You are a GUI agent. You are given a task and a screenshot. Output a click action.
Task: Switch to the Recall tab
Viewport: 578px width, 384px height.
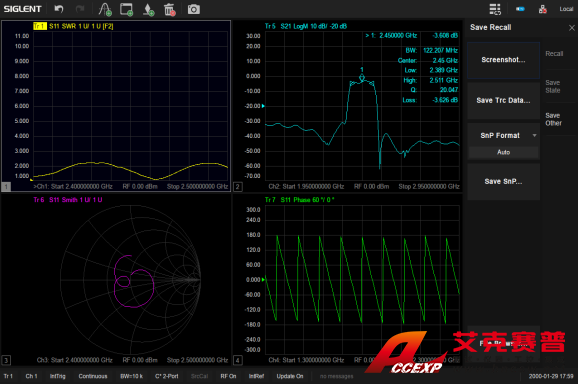pyautogui.click(x=554, y=54)
